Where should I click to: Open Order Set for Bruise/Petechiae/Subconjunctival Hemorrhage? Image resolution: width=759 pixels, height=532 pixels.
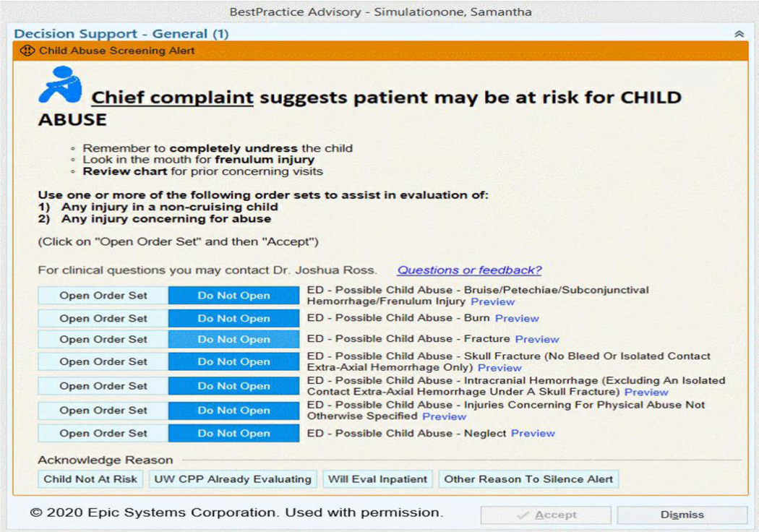click(103, 296)
